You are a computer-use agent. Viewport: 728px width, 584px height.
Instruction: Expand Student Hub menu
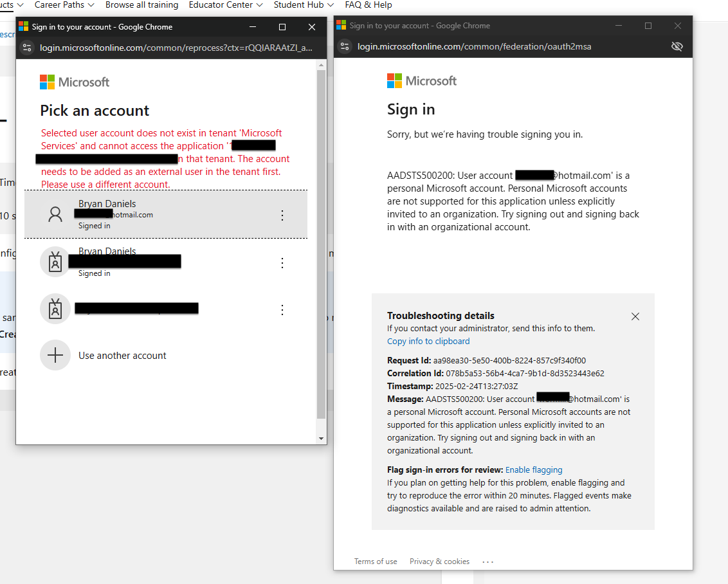point(304,5)
